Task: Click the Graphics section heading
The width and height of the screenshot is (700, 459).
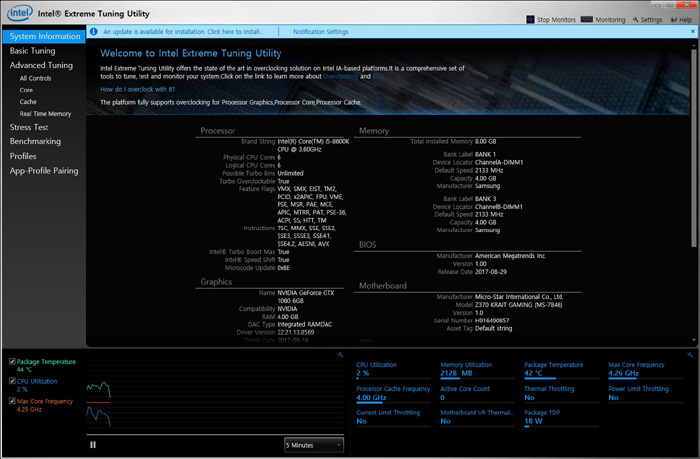Action: point(216,282)
